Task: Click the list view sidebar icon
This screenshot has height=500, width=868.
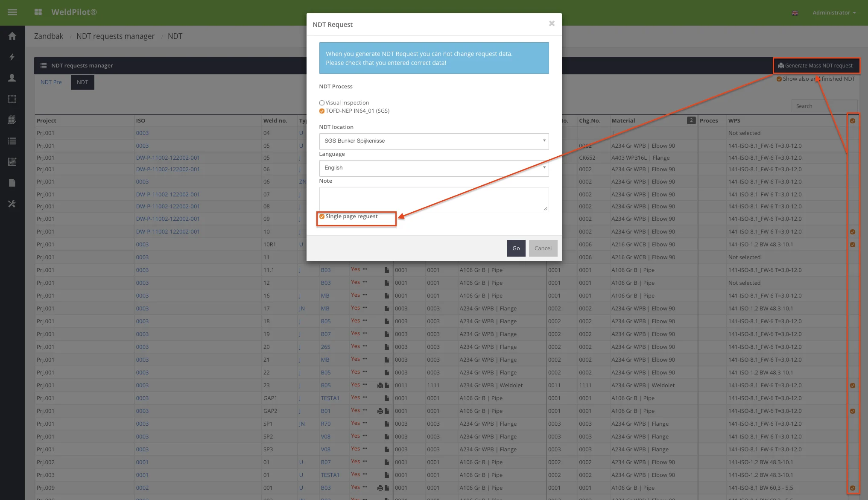Action: pos(12,141)
